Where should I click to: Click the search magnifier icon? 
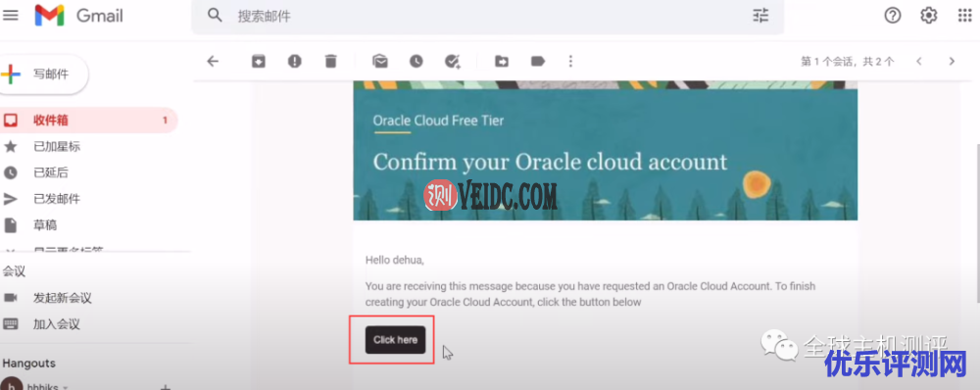[215, 15]
